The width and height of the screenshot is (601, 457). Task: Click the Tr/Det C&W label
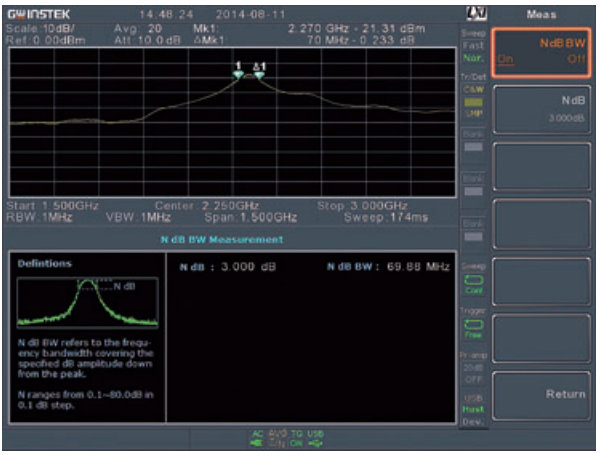(x=474, y=90)
